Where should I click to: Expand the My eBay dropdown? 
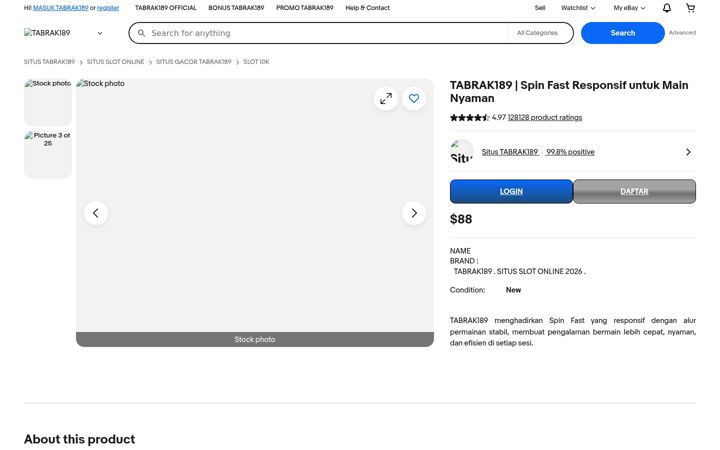click(629, 8)
